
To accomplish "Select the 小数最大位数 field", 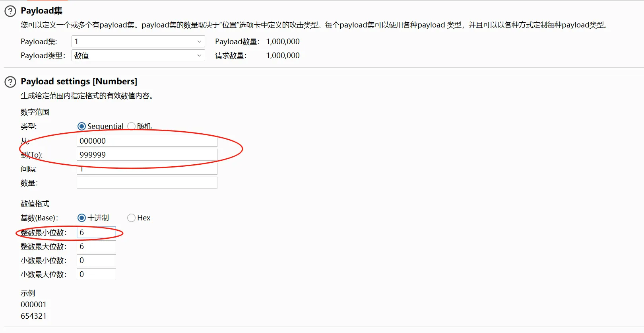I will tap(96, 274).
